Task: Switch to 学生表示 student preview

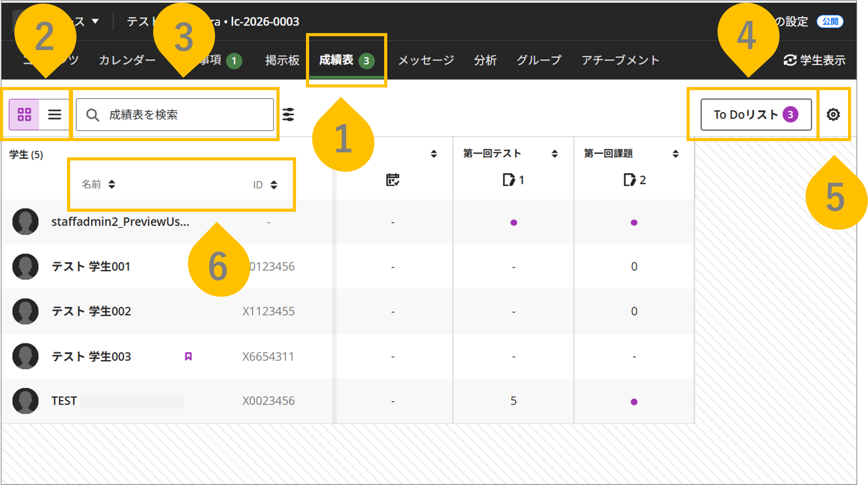Action: (x=814, y=60)
